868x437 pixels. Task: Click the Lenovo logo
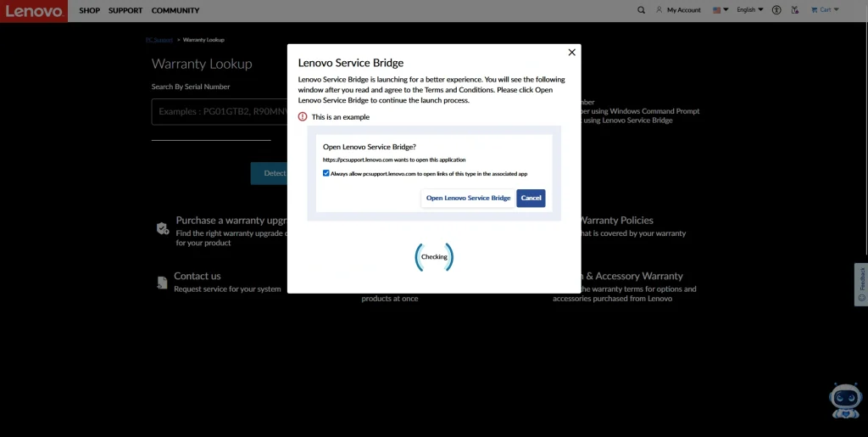[x=34, y=11]
